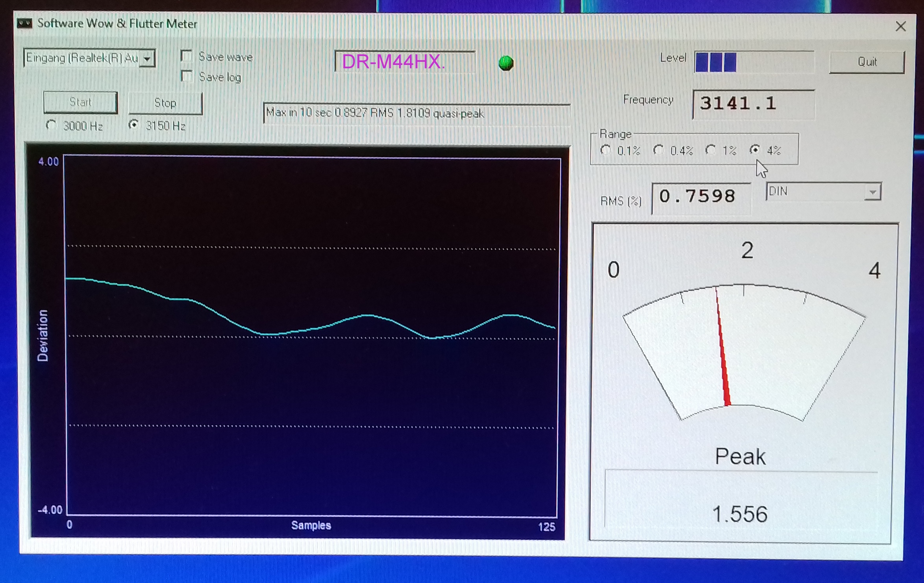
Task: Click the number 4 on the meter scale
Action: click(x=874, y=270)
